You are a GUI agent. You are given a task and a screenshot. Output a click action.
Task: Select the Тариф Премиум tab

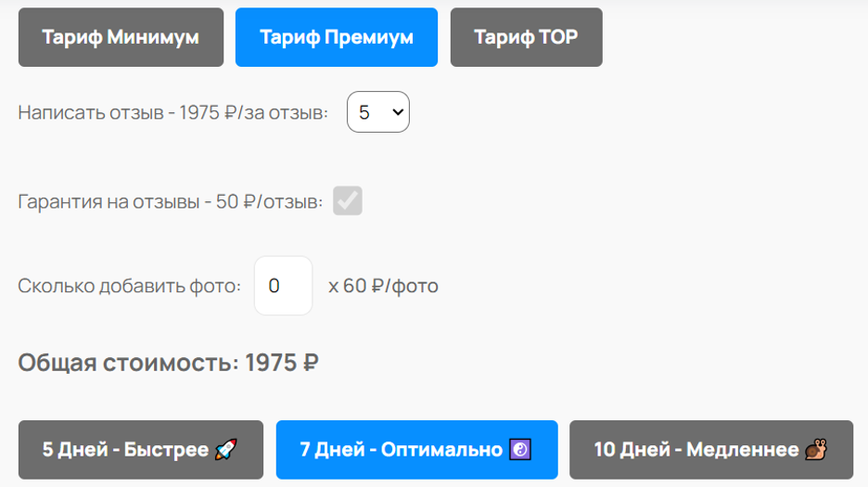click(x=337, y=37)
